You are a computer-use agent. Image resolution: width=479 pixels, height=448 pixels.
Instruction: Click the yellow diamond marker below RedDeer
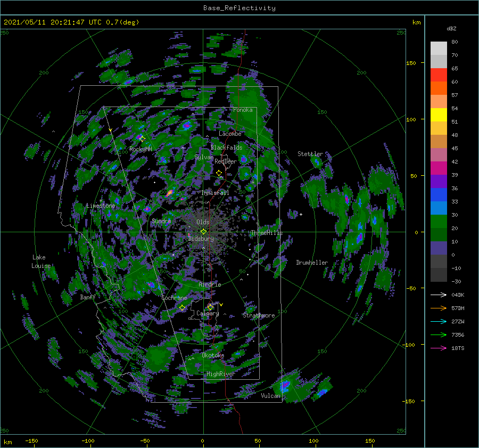tap(219, 173)
